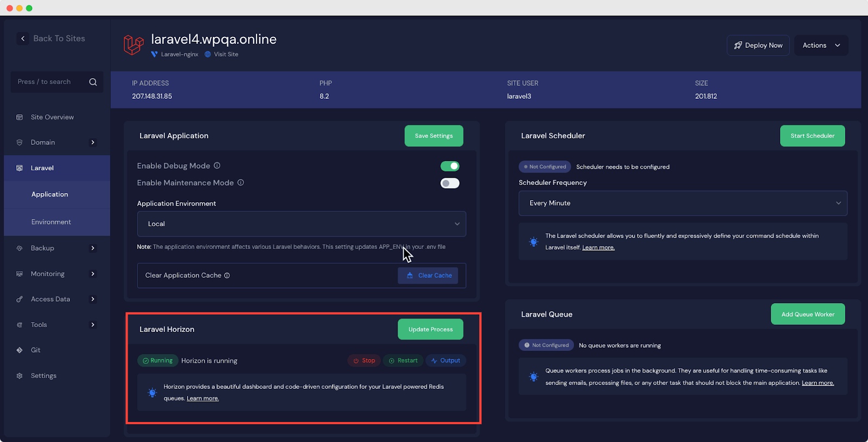Image resolution: width=868 pixels, height=442 pixels.
Task: Click Learn more link in Horizon section
Action: 202,399
